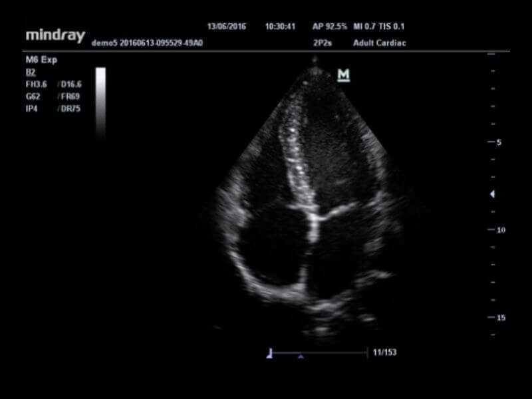Click the cine loop start marker
The image size is (532, 399).
[270, 352]
